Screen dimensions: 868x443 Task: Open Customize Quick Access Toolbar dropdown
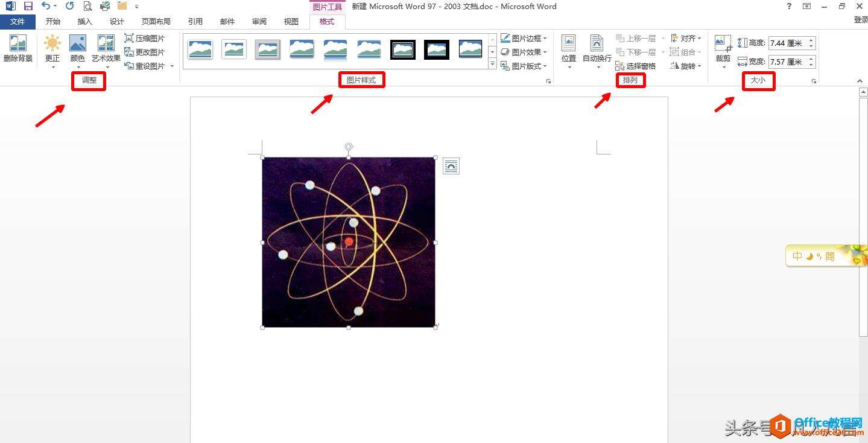click(136, 6)
